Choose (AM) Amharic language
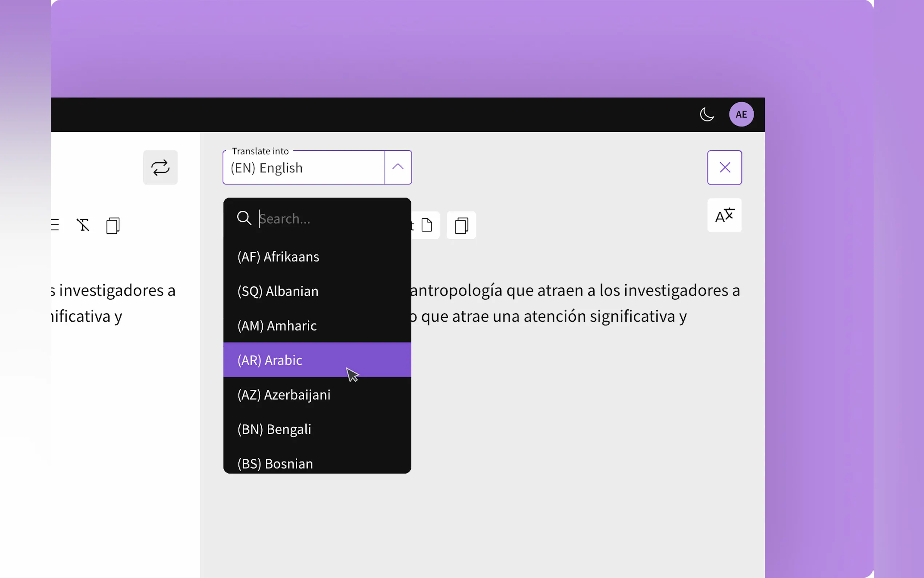The height and width of the screenshot is (578, 924). coord(317,326)
